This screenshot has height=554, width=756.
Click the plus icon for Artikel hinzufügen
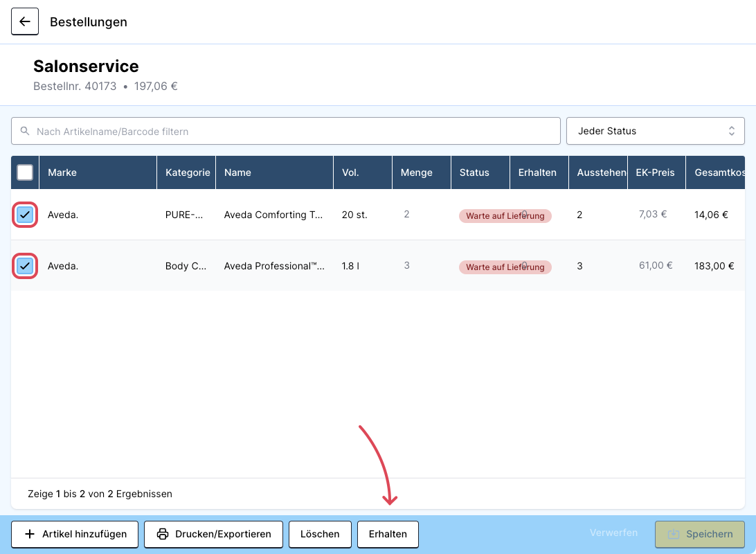29,534
